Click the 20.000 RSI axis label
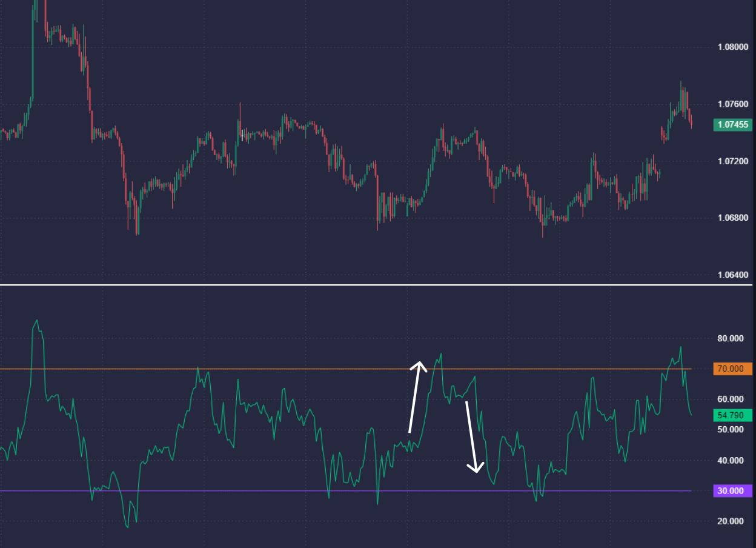 click(x=730, y=521)
